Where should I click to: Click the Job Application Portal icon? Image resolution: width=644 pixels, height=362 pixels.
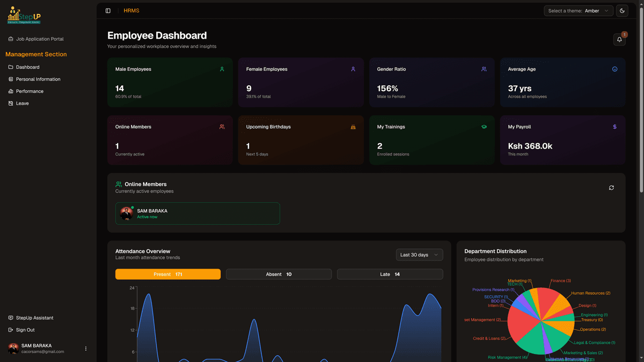pos(11,39)
